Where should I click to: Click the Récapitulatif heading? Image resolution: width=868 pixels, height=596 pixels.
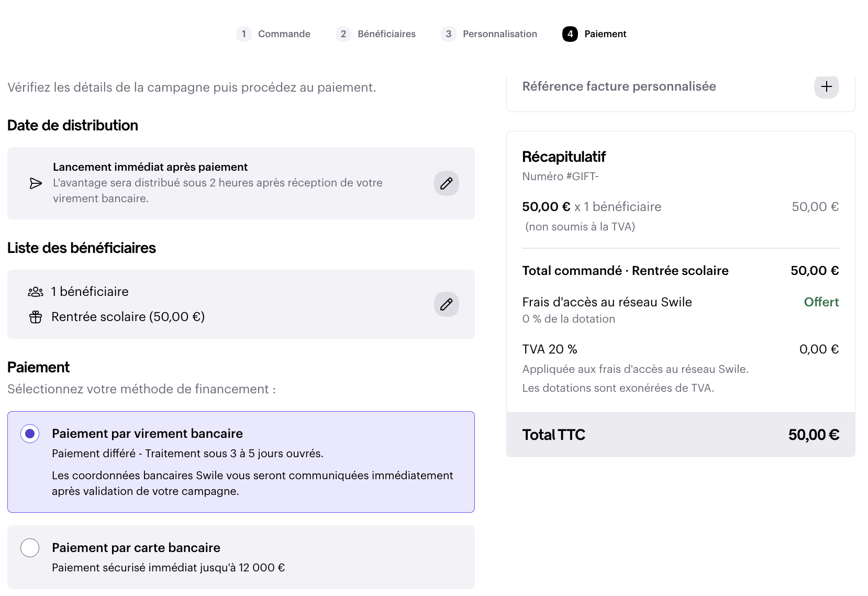564,157
